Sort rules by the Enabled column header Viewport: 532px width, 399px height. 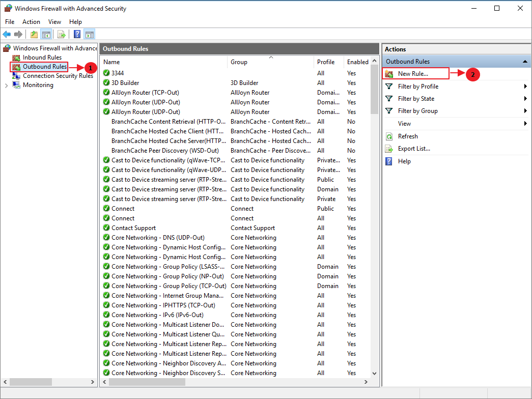click(x=357, y=62)
